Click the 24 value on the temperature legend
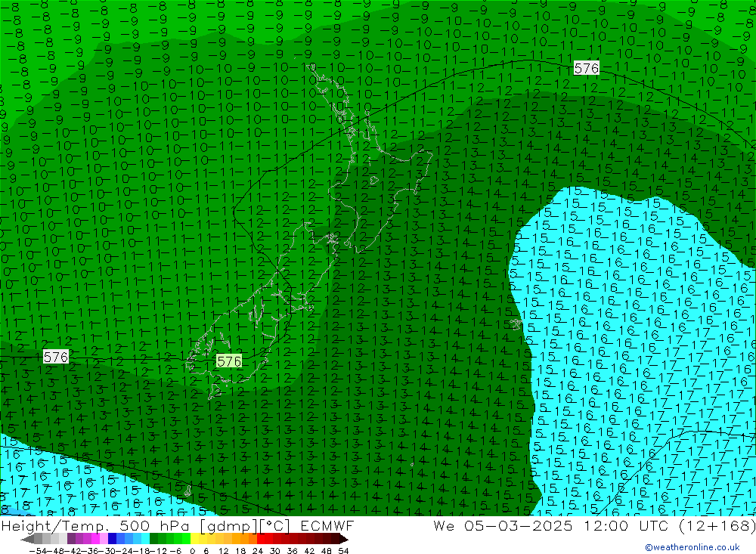The width and height of the screenshot is (756, 554). point(258,551)
